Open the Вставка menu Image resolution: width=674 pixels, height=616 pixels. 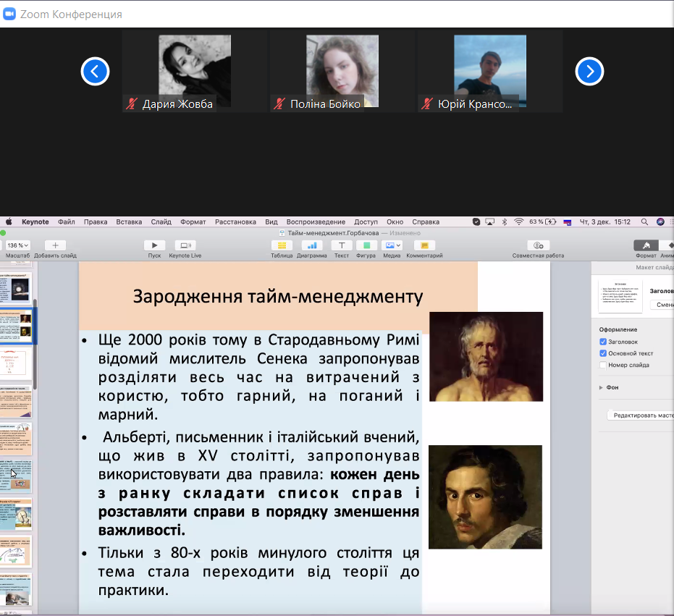129,221
